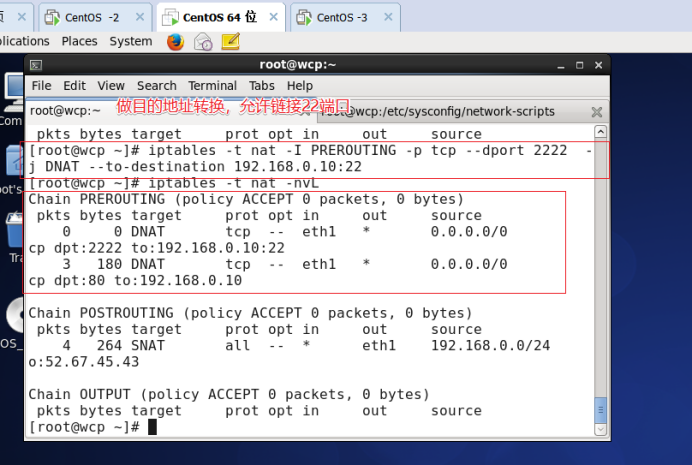Open the Applications panel menu

tap(25, 41)
